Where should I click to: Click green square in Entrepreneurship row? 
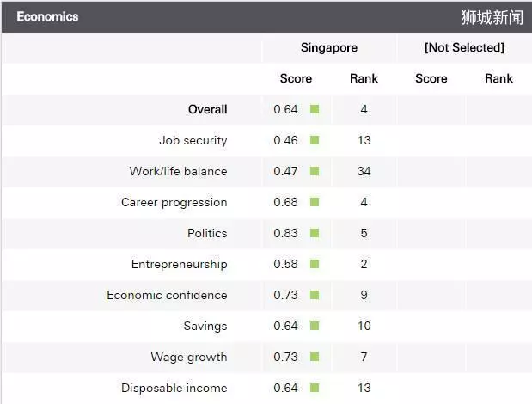point(315,264)
